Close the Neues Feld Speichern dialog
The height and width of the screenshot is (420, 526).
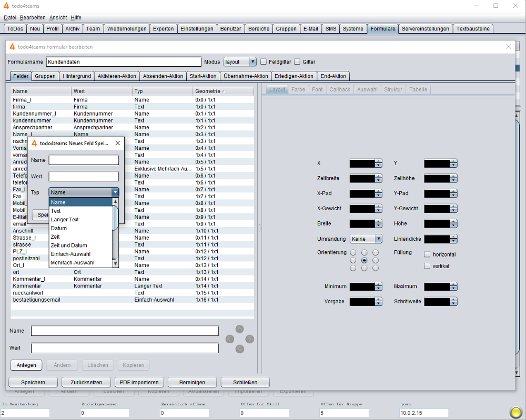pyautogui.click(x=118, y=143)
